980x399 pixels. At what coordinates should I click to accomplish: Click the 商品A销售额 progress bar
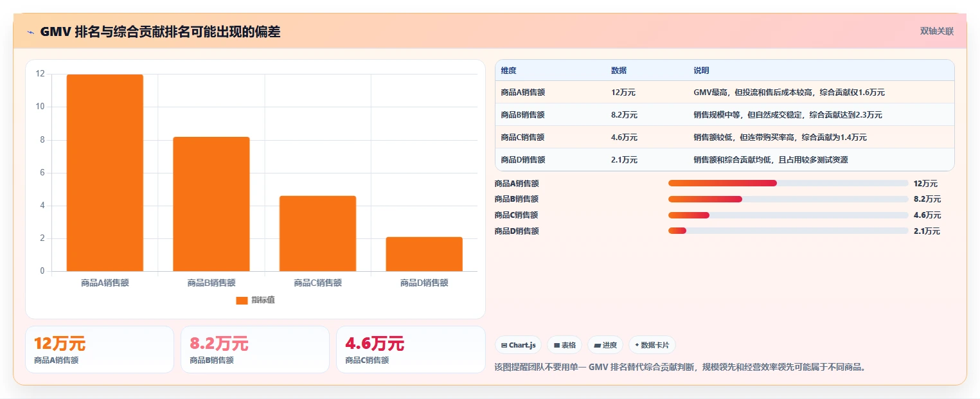pyautogui.click(x=788, y=183)
